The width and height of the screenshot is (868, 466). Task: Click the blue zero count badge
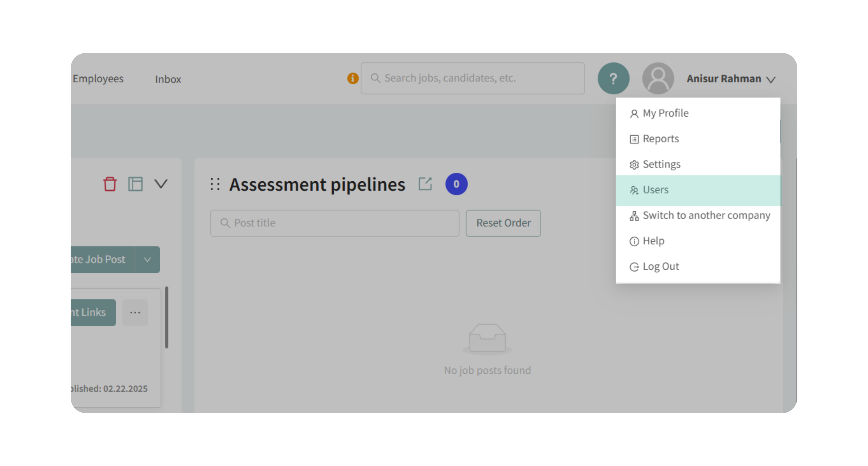pyautogui.click(x=456, y=184)
